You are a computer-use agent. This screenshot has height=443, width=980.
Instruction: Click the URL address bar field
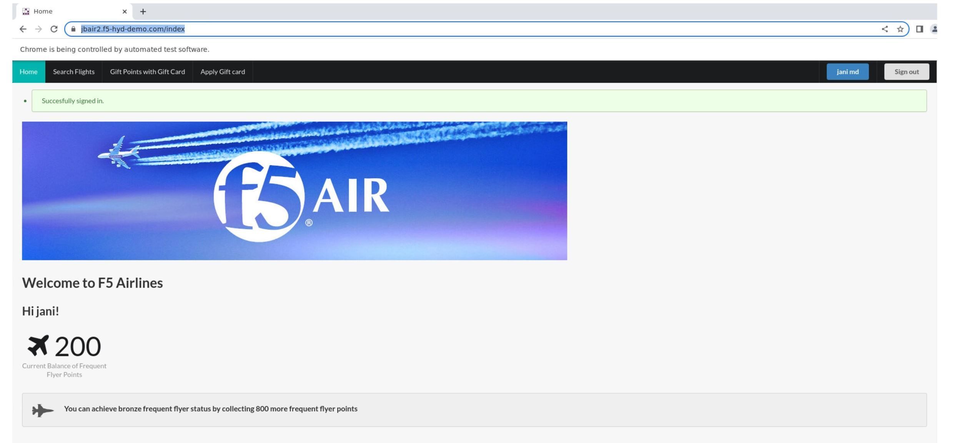pos(461,29)
